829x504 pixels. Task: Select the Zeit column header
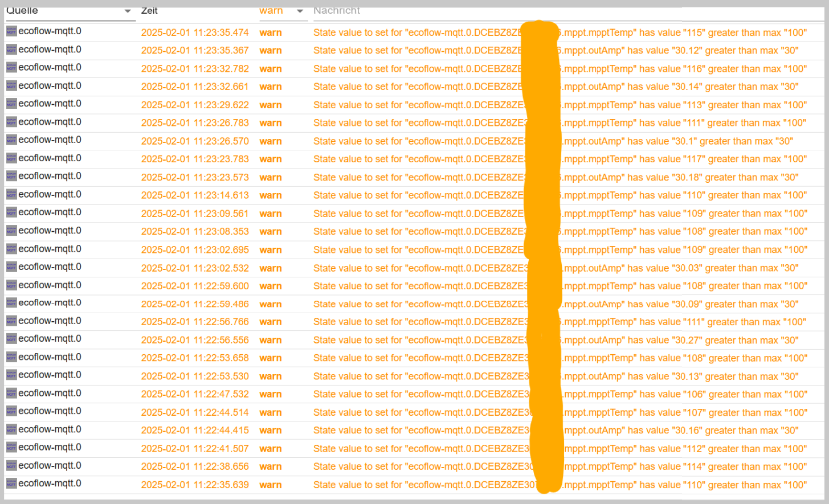click(149, 11)
